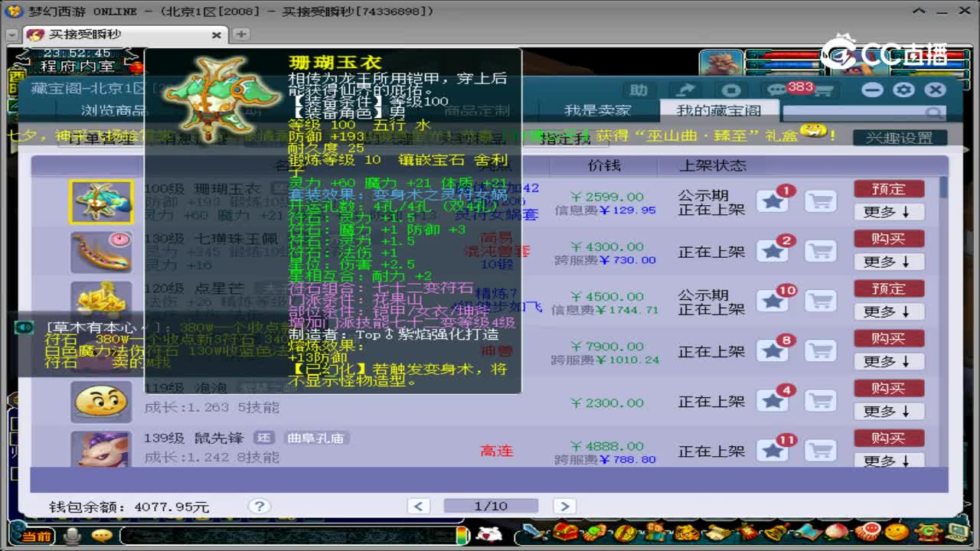Open the chat messages icon showing 383
The width and height of the screenshot is (980, 551).
(776, 90)
